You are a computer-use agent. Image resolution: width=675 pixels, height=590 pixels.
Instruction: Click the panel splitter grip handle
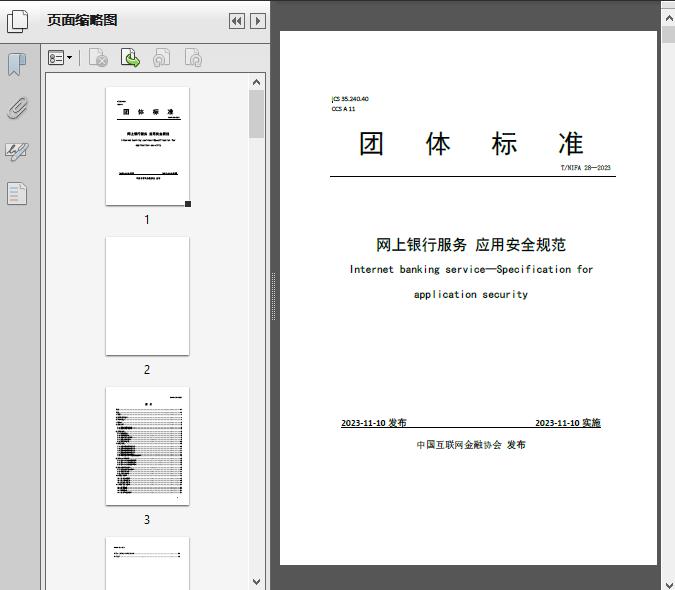273,297
